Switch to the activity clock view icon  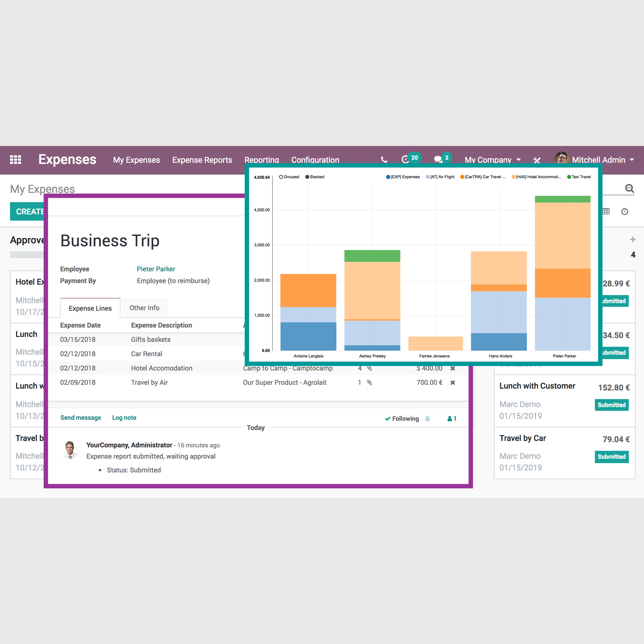[x=625, y=212]
